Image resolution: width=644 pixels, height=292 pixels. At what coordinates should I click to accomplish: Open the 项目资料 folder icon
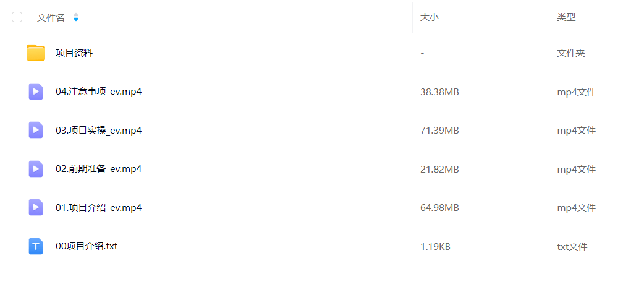click(x=36, y=53)
